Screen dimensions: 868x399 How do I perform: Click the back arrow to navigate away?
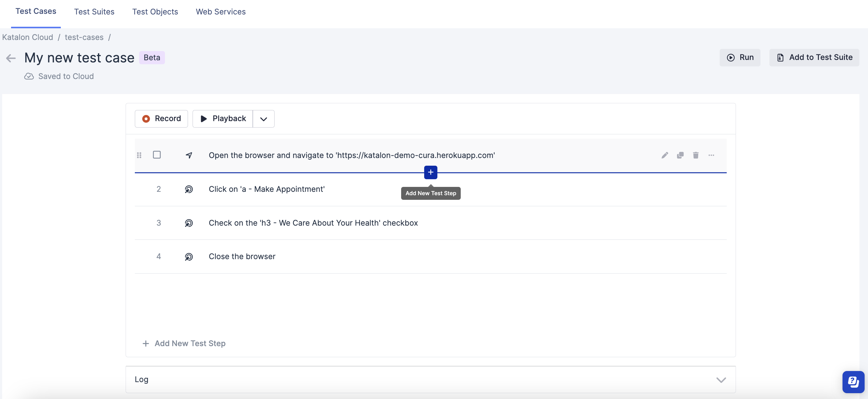click(10, 57)
